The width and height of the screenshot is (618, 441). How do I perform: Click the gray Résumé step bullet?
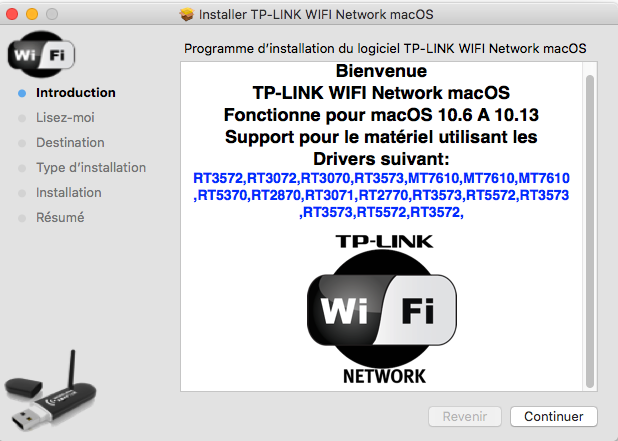click(22, 218)
